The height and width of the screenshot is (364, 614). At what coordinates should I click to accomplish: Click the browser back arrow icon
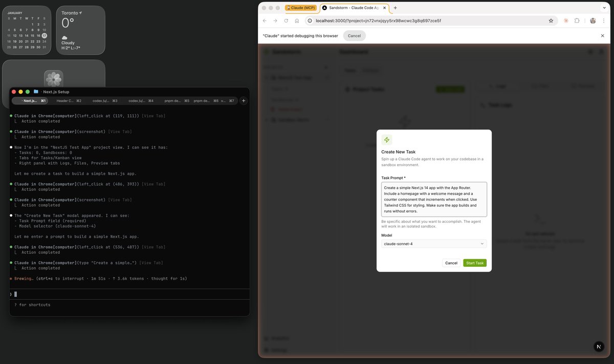pos(264,21)
